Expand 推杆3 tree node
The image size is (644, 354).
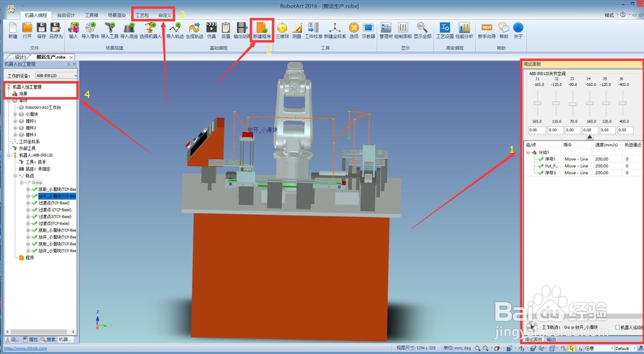click(x=15, y=135)
